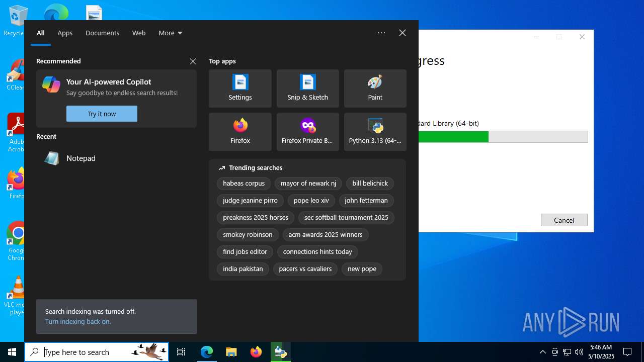Open Settings from Top apps
The width and height of the screenshot is (644, 362).
click(240, 88)
